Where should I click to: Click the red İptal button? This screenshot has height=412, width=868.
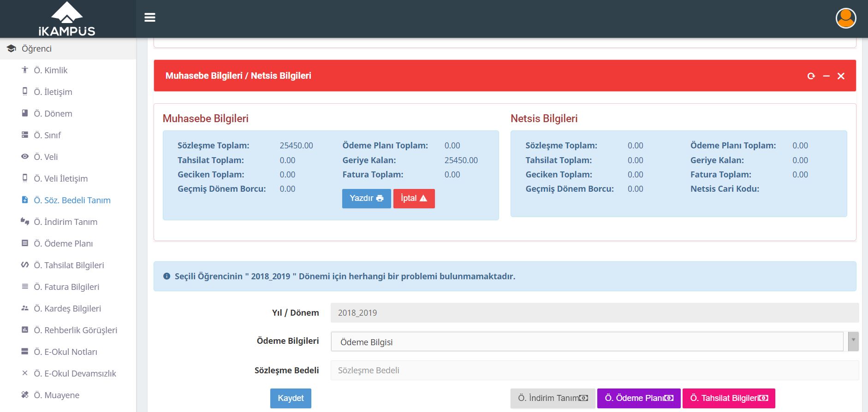coord(414,198)
